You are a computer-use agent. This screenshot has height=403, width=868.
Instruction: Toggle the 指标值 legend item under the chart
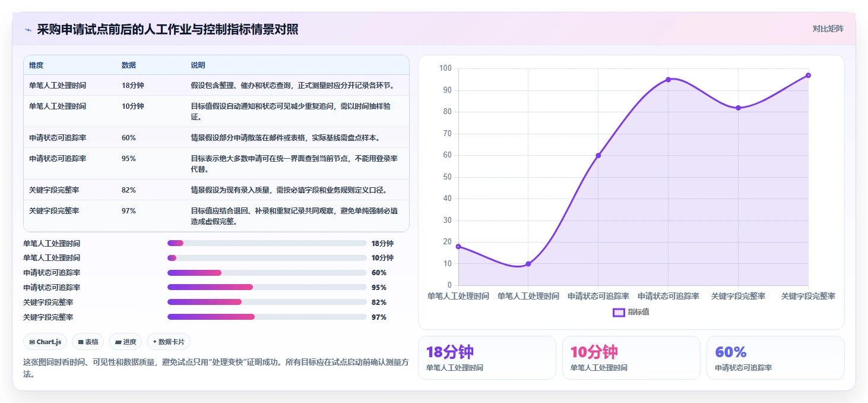tap(631, 312)
